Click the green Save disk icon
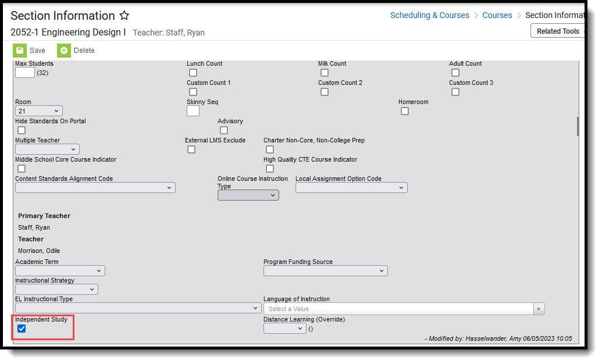 click(x=20, y=51)
